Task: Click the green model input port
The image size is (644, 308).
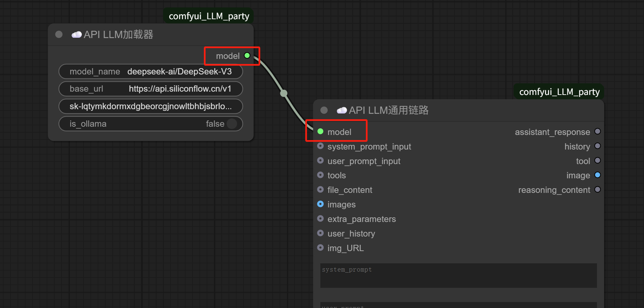Action: pos(320,131)
